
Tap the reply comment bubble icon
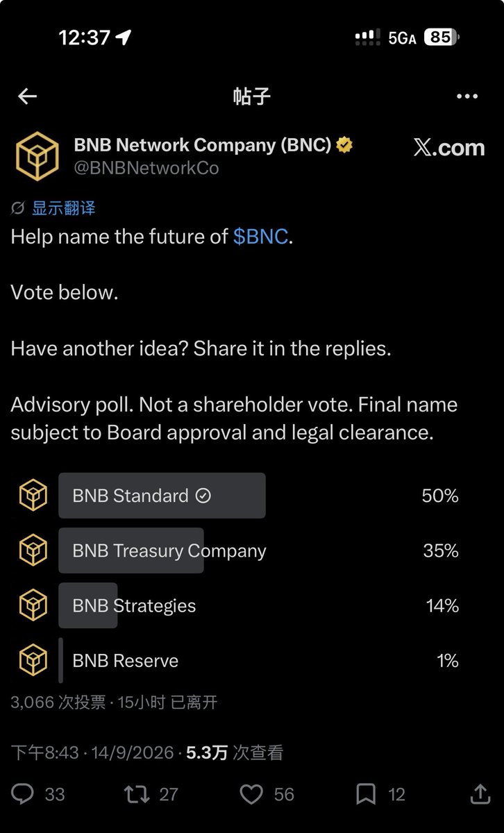point(23,794)
